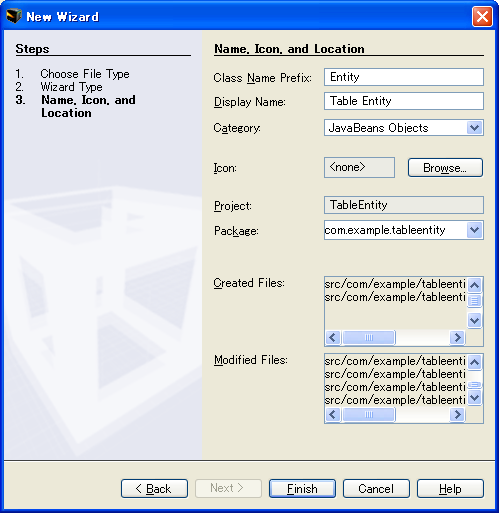Go Back to the previous step

(x=154, y=489)
